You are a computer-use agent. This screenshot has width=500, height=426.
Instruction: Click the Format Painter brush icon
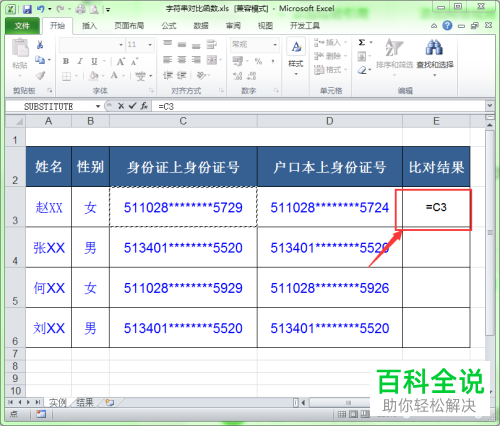point(40,76)
